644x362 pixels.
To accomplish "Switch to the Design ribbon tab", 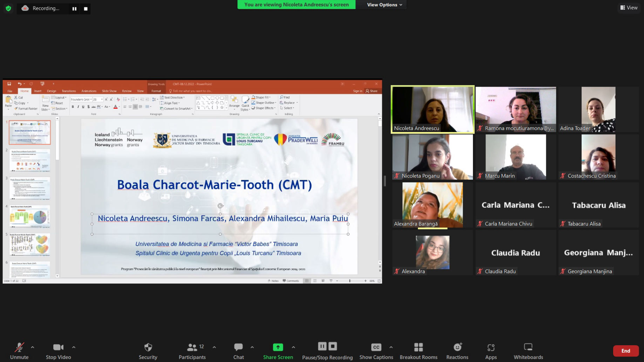I will (x=52, y=91).
